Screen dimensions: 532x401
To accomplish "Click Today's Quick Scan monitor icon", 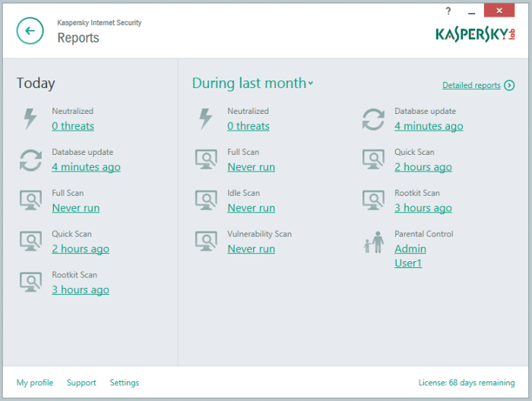I will (30, 241).
